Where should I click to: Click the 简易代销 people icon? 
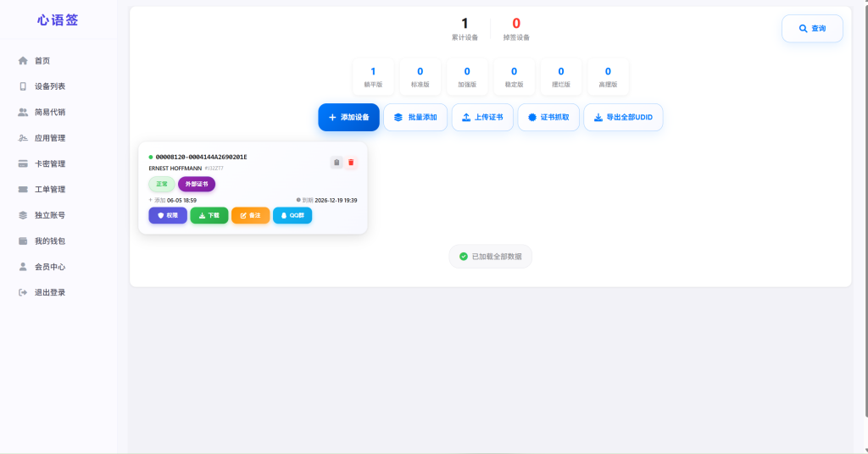point(23,113)
